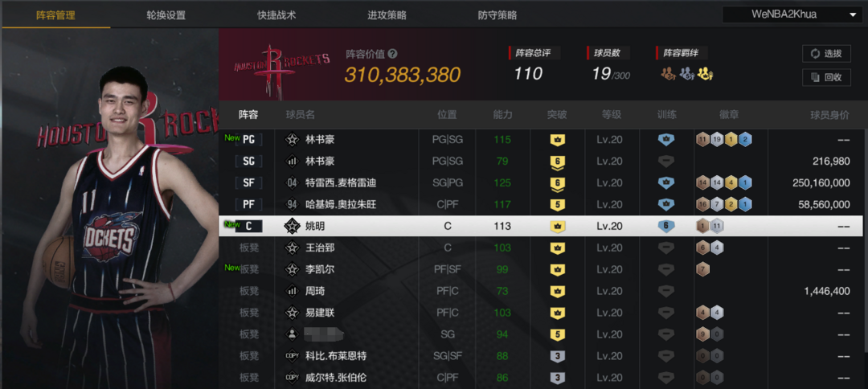Viewport: 868px width, 389px height.
Task: Click the level 5 breakthrough badge for 哈基姆.奥拉朱旺
Action: 558,205
